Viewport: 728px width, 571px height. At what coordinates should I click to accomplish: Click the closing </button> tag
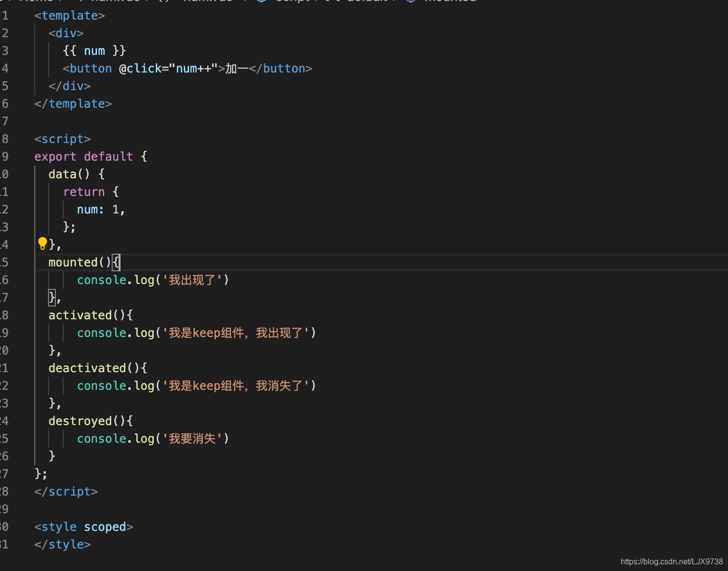click(281, 69)
